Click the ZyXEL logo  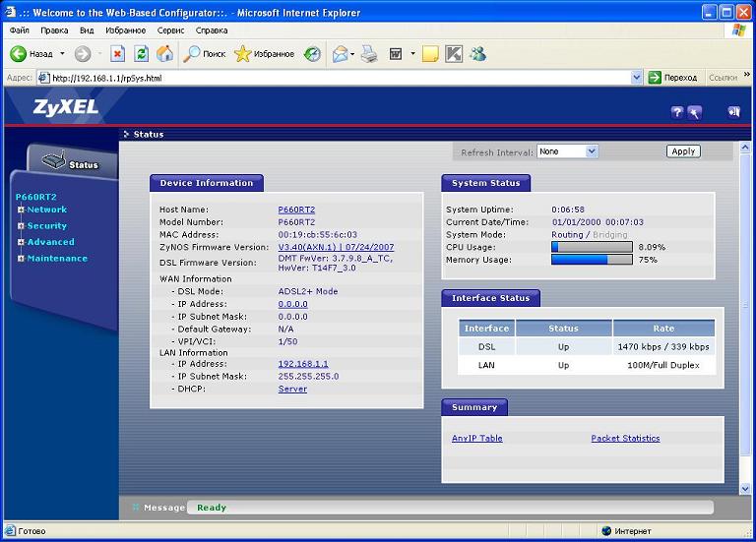[x=66, y=107]
